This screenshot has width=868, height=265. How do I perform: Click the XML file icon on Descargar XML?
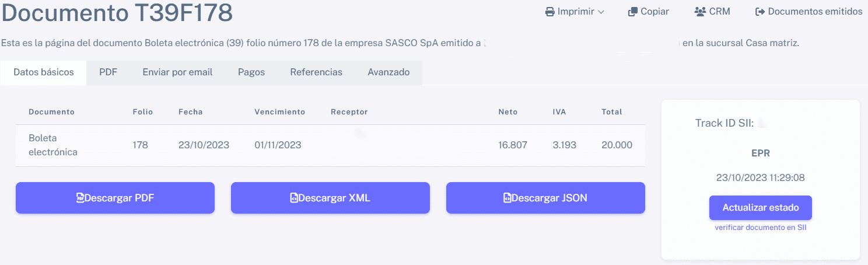point(294,198)
